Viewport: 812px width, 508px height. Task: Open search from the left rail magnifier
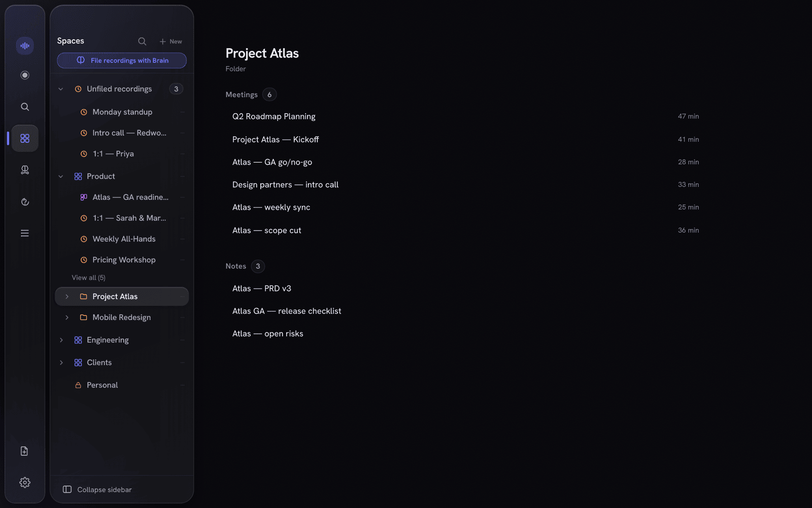[25, 107]
